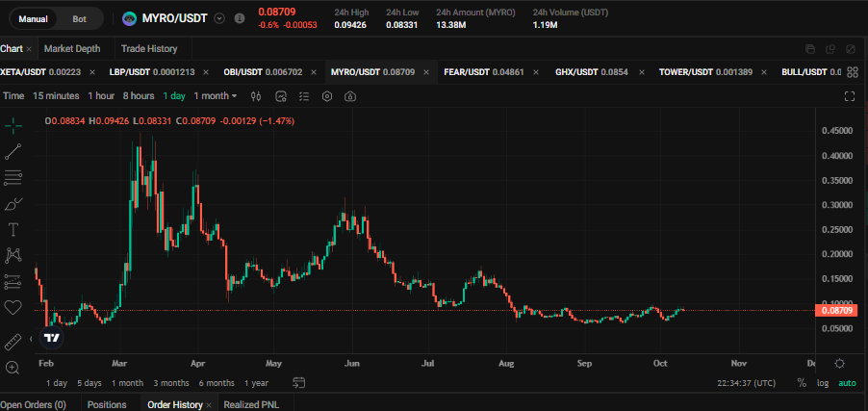Take a chart snapshot with camera icon
Viewport: 868px width, 411px height.
click(350, 96)
